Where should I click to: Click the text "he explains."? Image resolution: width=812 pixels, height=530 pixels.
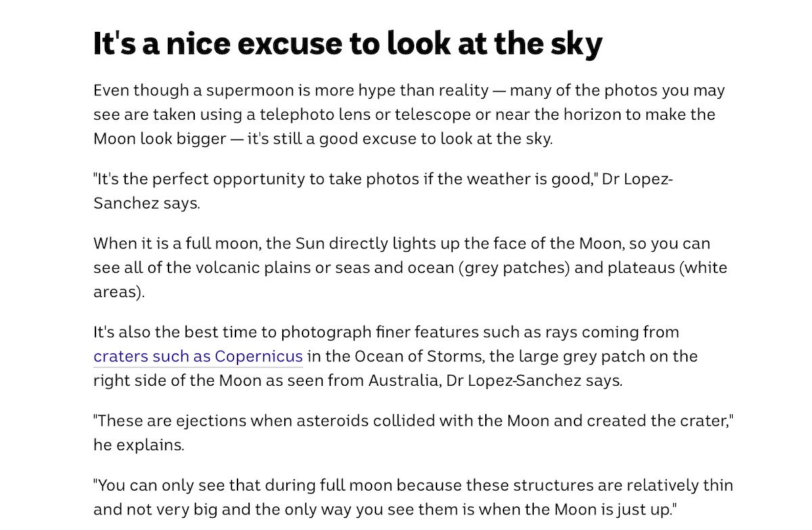(x=138, y=445)
